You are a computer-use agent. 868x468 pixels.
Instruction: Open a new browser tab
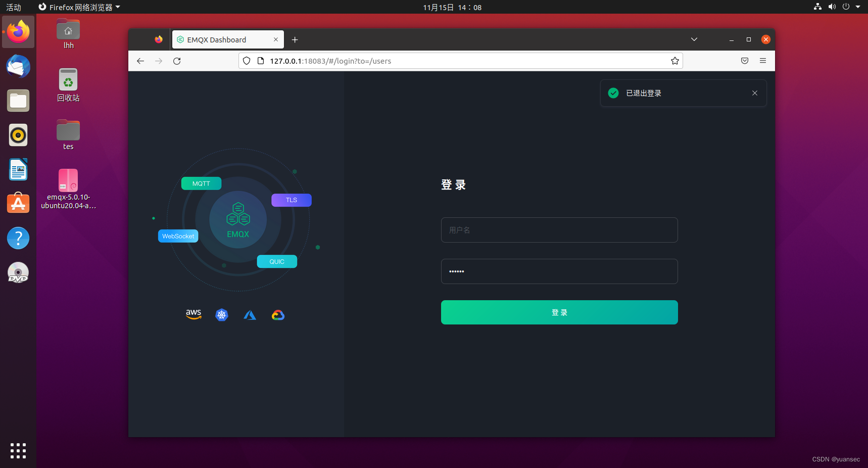coord(295,39)
